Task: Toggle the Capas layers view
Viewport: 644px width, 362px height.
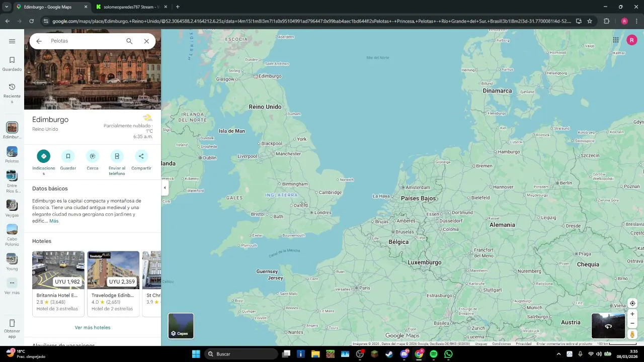Action: 181,326
